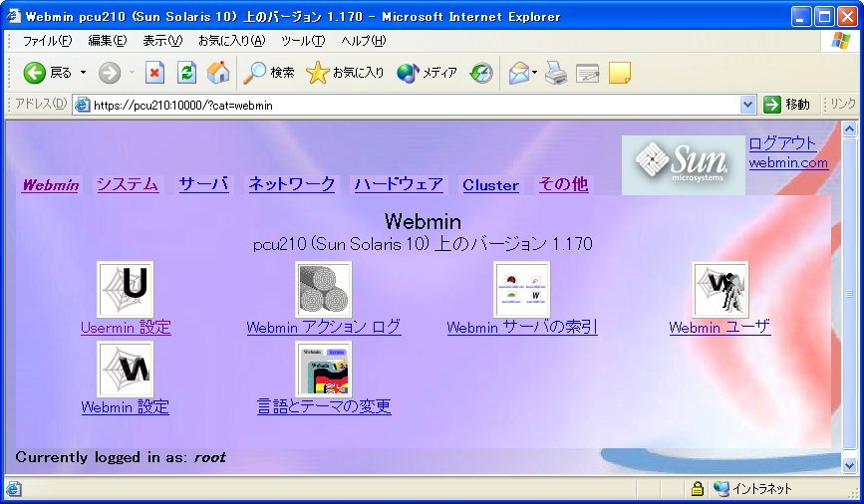Click the イントラネット zone status indicator
The width and height of the screenshot is (864, 504).
click(752, 489)
